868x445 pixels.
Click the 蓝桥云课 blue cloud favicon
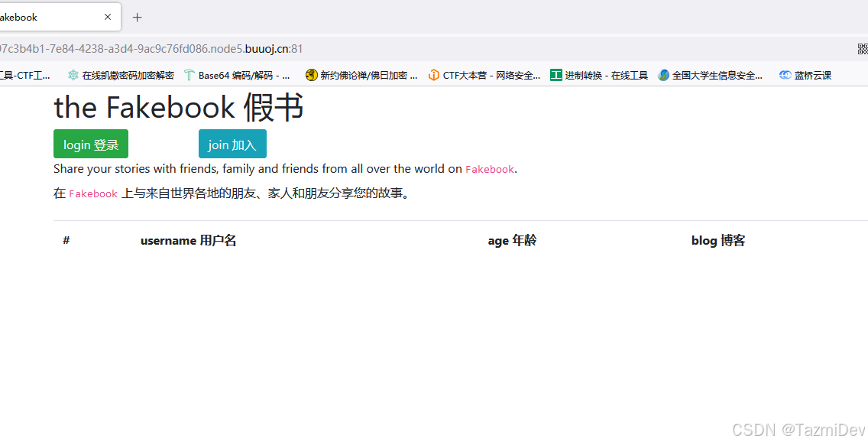(785, 76)
